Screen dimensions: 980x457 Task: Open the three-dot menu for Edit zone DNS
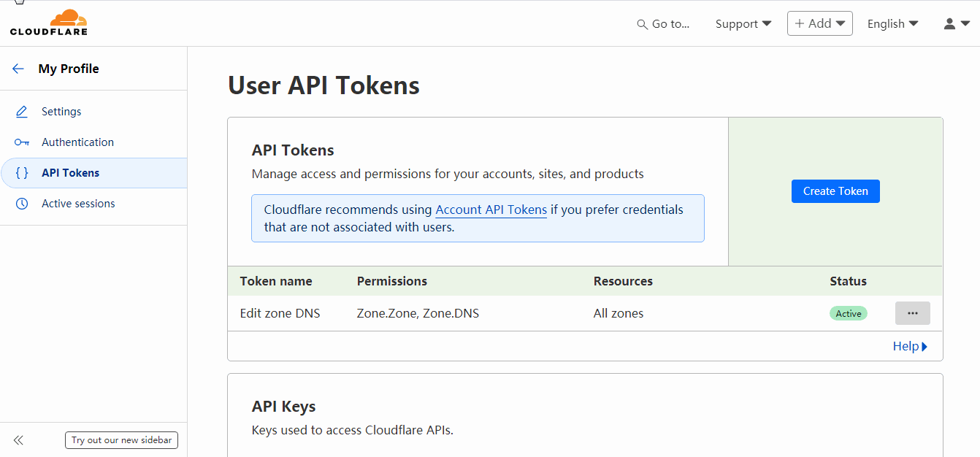click(913, 313)
